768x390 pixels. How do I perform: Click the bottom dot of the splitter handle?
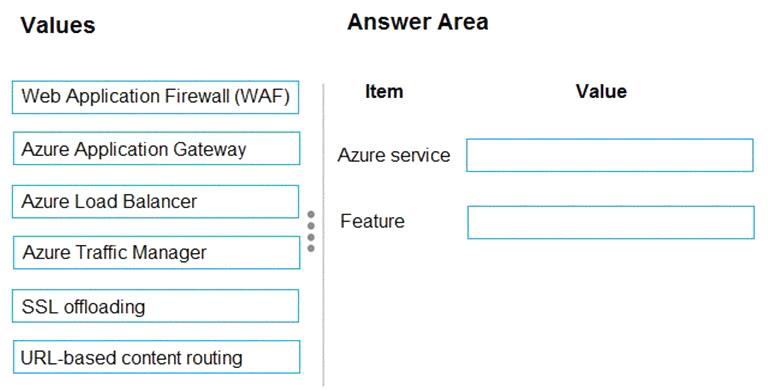coord(311,248)
